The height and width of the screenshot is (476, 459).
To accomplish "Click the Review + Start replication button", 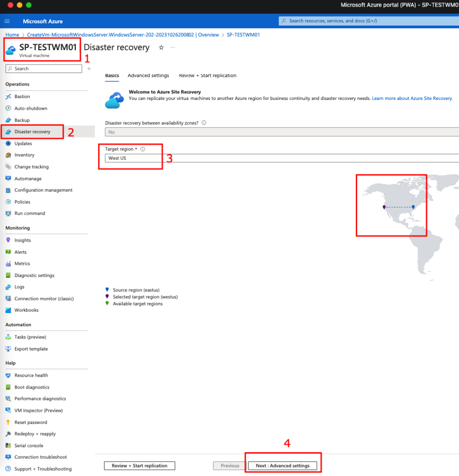I will pos(139,466).
